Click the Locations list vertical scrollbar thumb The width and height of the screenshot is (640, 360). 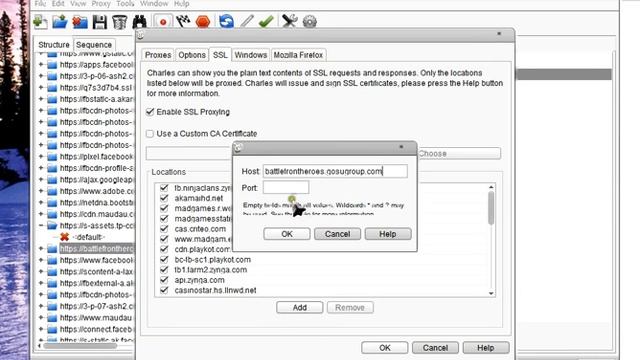[491, 208]
